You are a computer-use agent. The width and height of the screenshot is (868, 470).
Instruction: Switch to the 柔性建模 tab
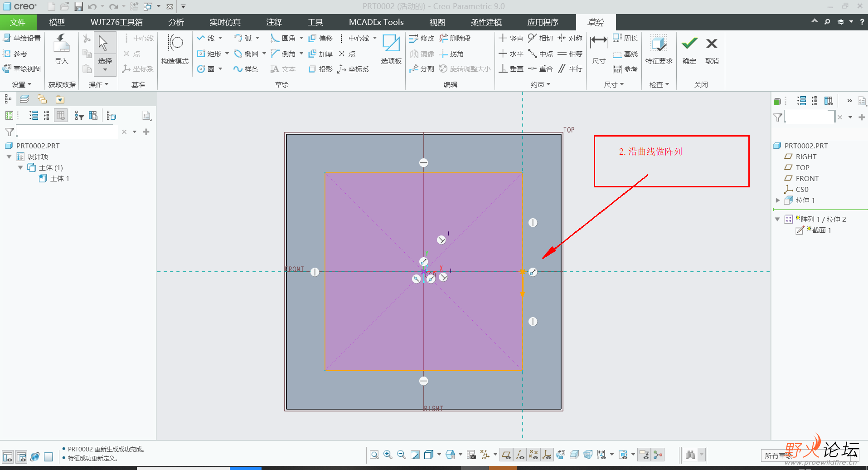(x=486, y=22)
